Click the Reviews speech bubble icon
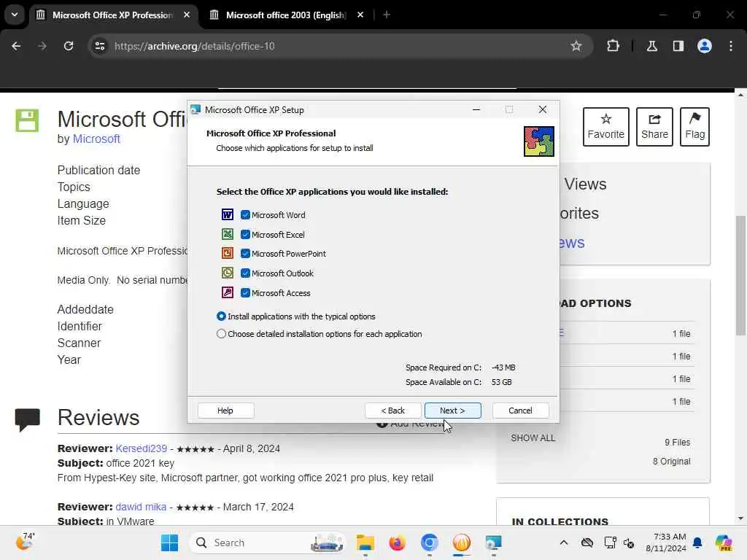Screen dimensions: 747x560 coord(27,419)
